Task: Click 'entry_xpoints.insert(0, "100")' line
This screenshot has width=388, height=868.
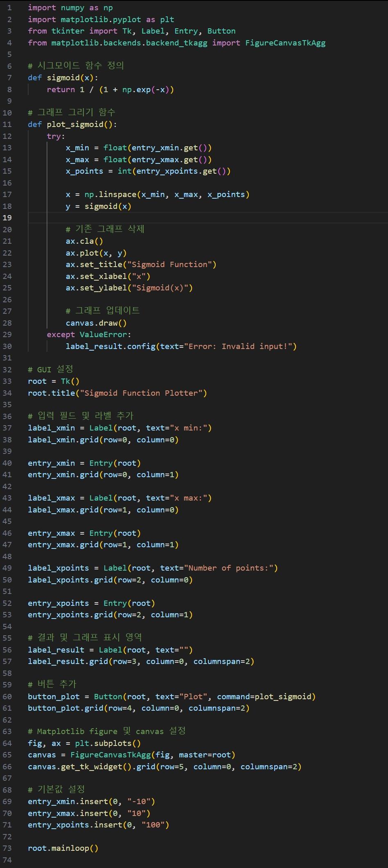Action: [x=99, y=825]
